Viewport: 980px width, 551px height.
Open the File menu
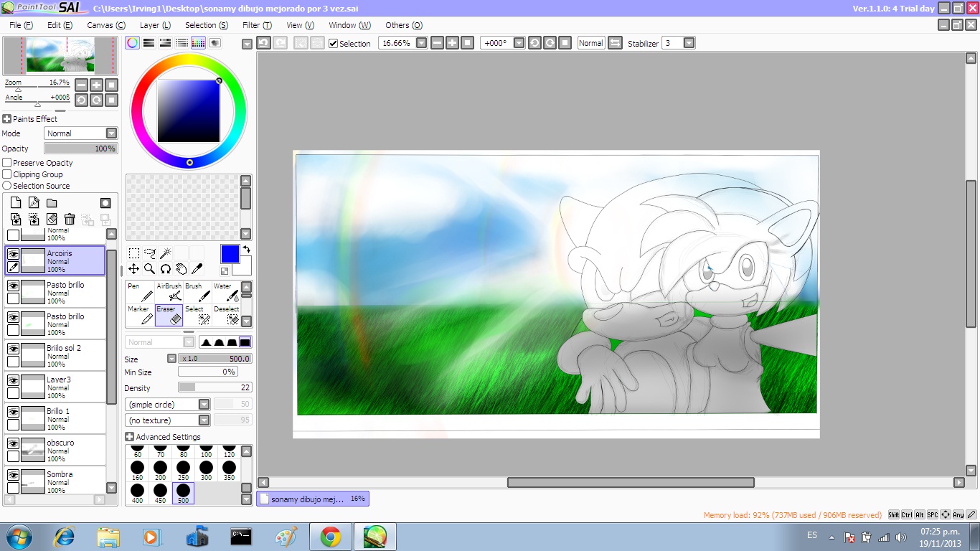21,25
